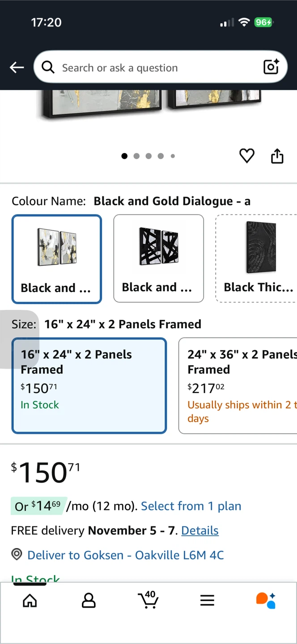Choose 24" x 36" x 2 Panels Framed size
The width and height of the screenshot is (297, 644).
(237, 386)
